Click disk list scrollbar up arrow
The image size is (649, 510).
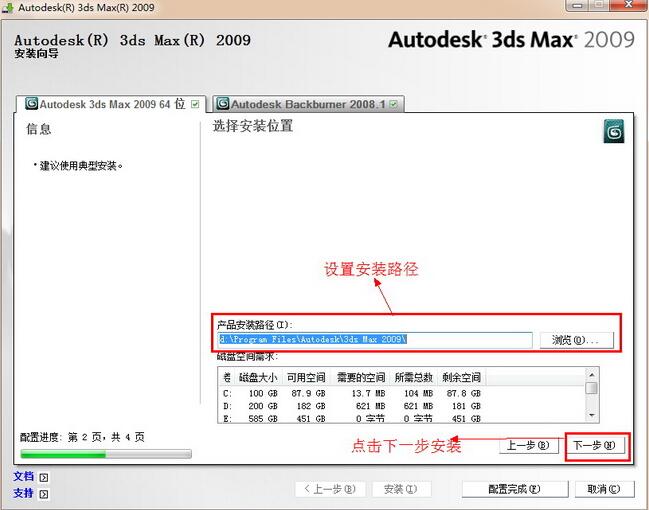pos(592,375)
